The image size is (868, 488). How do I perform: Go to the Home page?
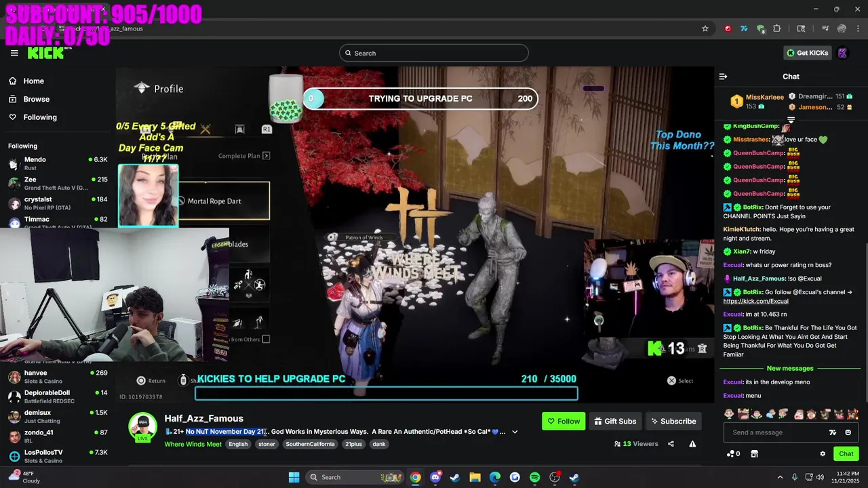(27, 81)
